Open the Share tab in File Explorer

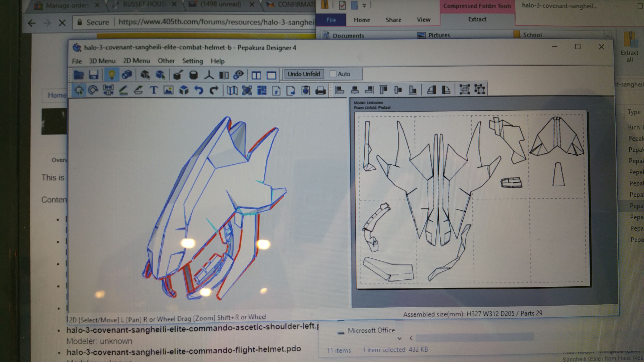tap(393, 20)
